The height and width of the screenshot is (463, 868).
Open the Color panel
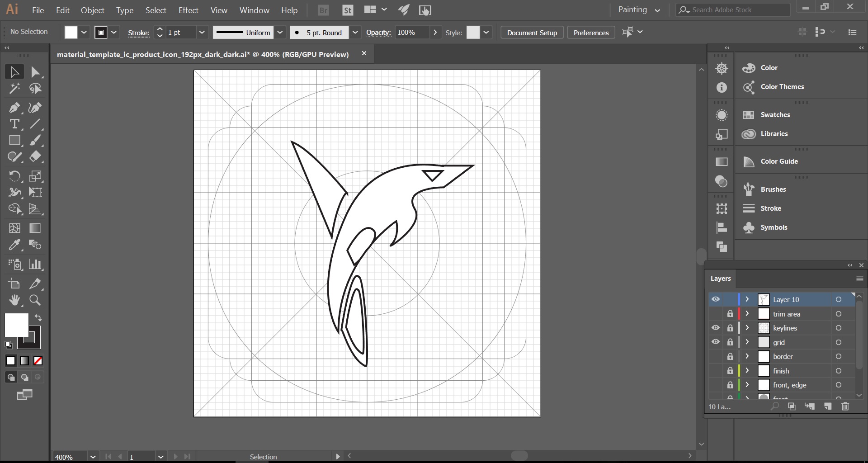click(769, 68)
